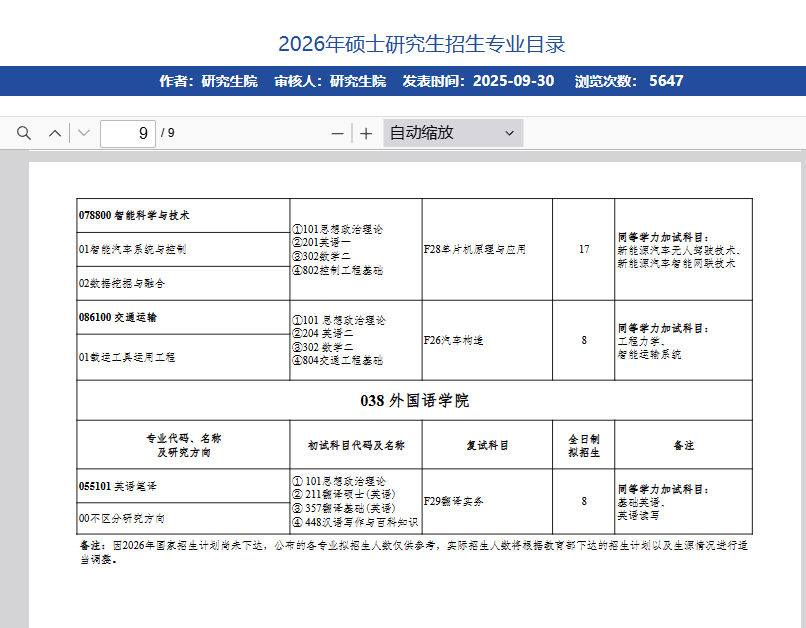Viewport: 806px width, 628px height.
Task: Select the 055101 英语笔译 major cell
Action: pos(118,486)
